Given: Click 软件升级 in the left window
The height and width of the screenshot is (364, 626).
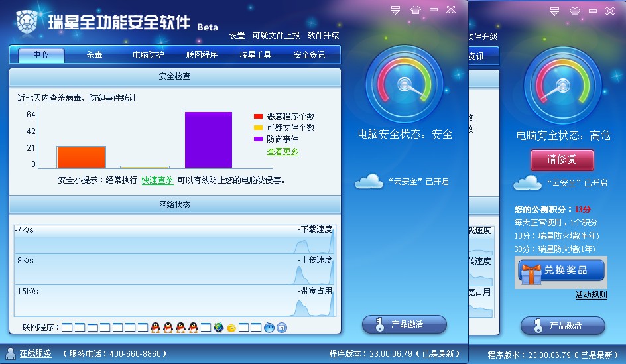Looking at the screenshot, I should point(323,36).
